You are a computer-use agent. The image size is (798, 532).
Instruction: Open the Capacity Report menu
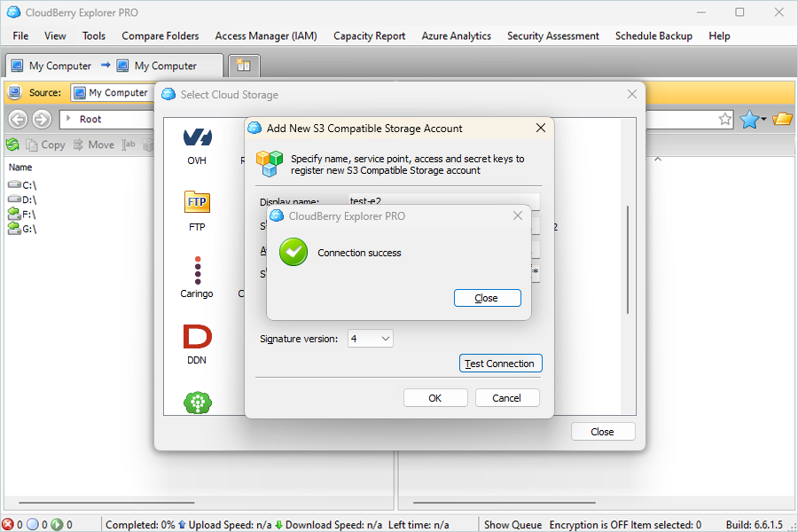[370, 36]
